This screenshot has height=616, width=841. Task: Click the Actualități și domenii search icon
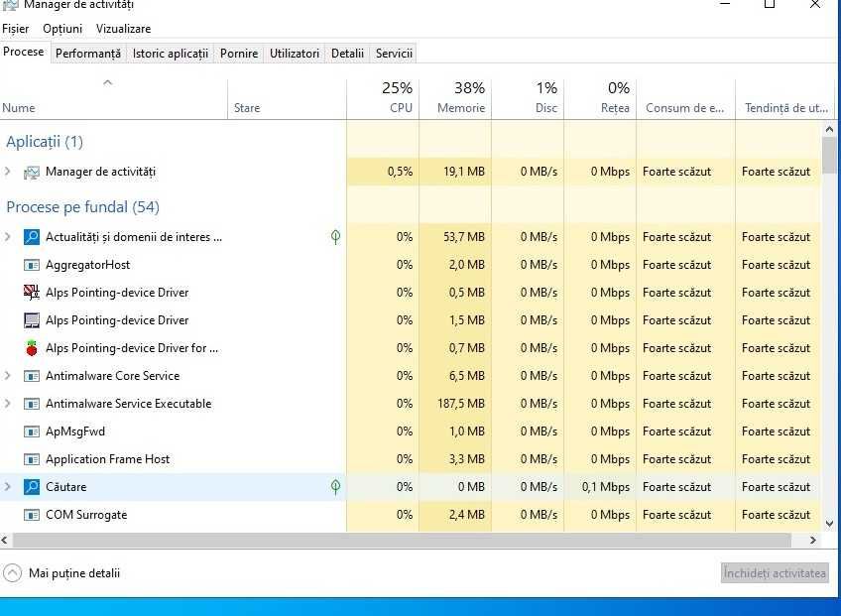[x=31, y=237]
